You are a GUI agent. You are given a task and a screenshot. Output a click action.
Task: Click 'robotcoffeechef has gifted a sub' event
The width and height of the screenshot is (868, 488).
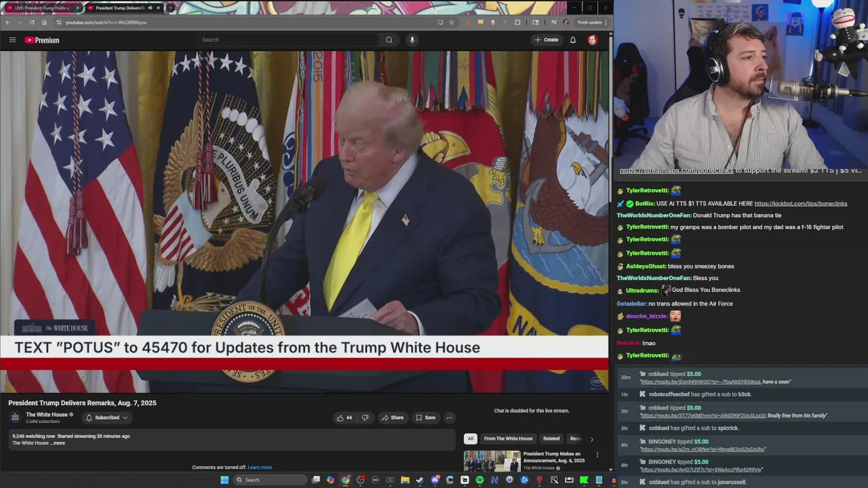(x=700, y=394)
